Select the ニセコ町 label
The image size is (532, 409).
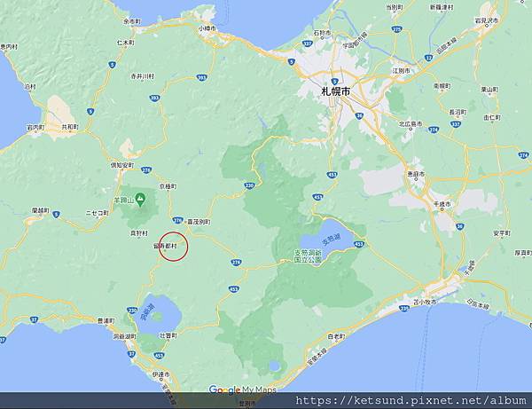pyautogui.click(x=98, y=213)
